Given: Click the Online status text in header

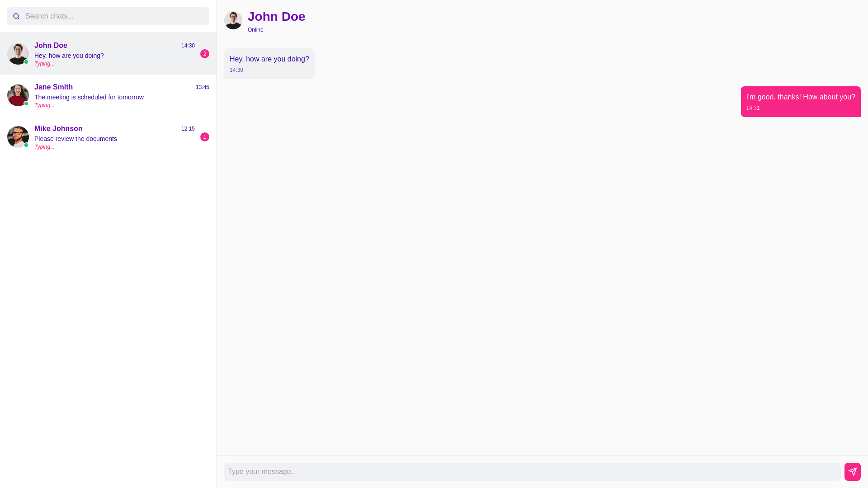Looking at the screenshot, I should [255, 30].
